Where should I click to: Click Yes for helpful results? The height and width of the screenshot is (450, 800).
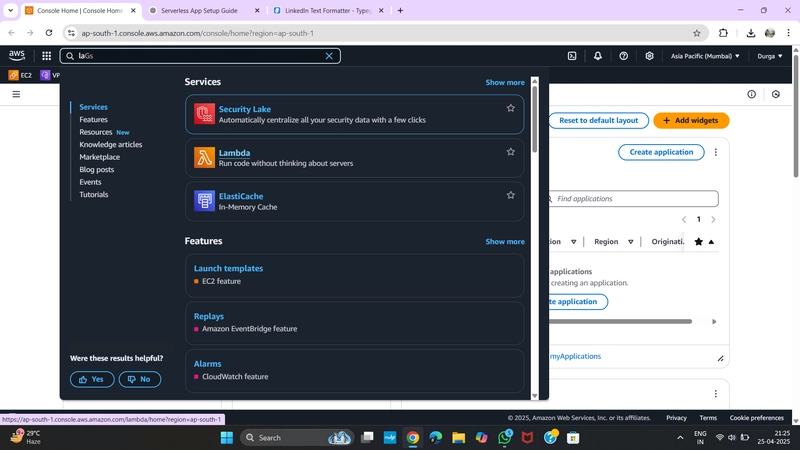[x=92, y=379]
